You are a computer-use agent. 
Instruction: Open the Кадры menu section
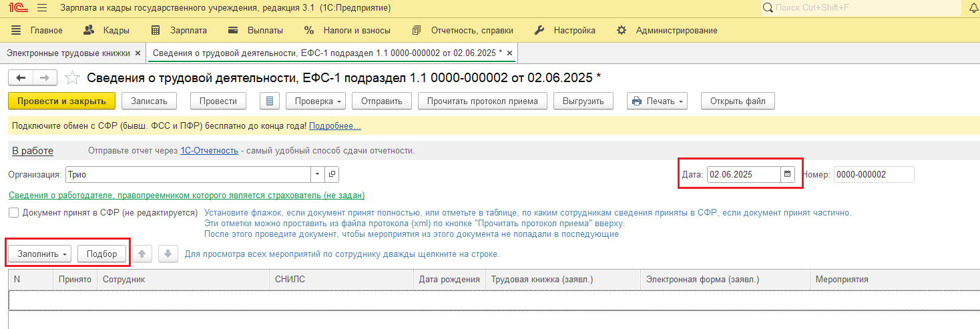pos(106,30)
